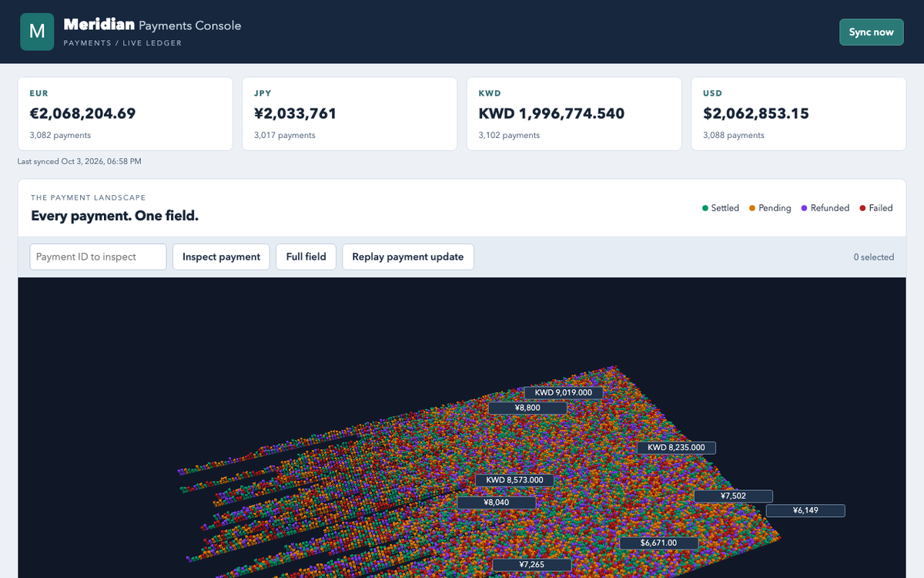Focus the Payment ID to inspect field
This screenshot has width=924, height=578.
click(98, 257)
